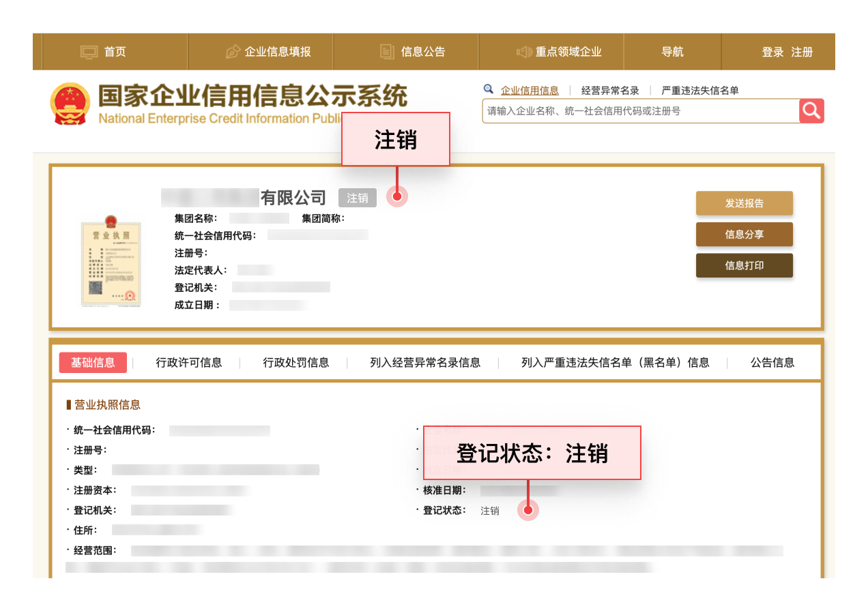Click the red magnifier search button
The image size is (868, 611).
coord(811,110)
